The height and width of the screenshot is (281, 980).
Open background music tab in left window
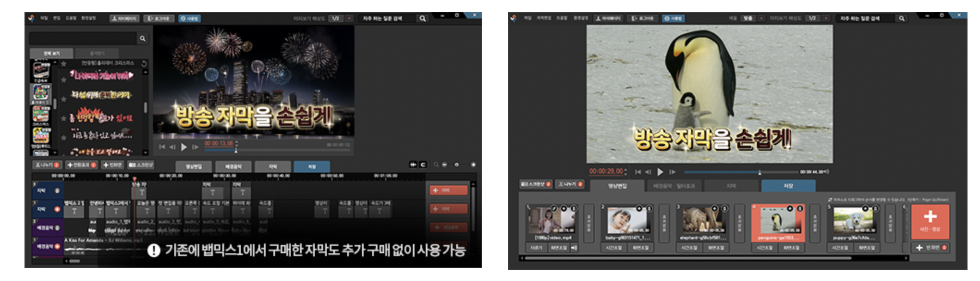coord(233,166)
